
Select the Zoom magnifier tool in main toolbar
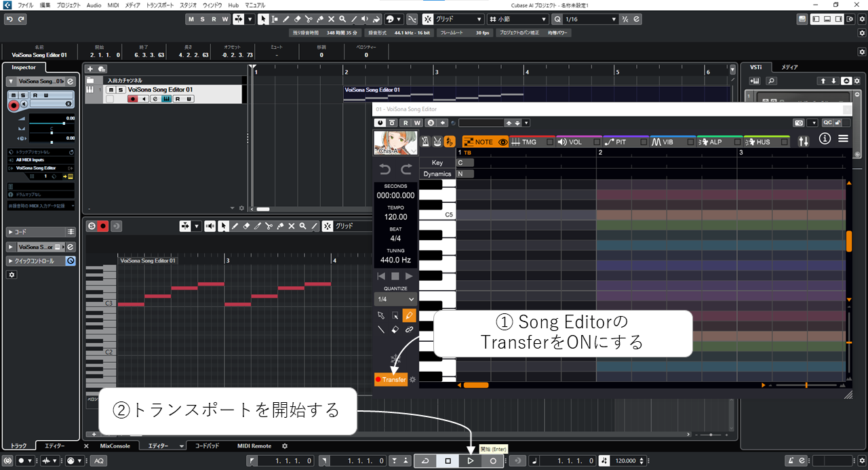[x=343, y=19]
